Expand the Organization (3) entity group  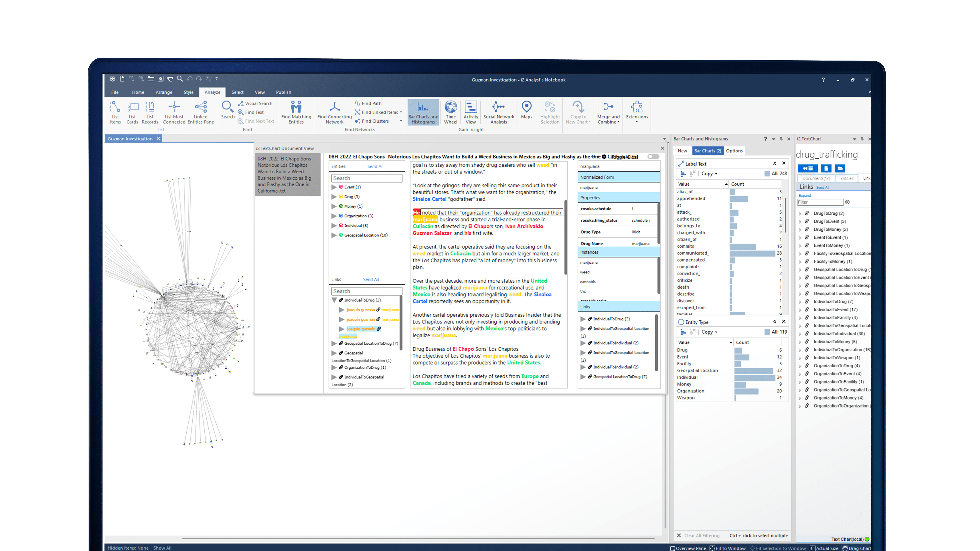pos(334,216)
